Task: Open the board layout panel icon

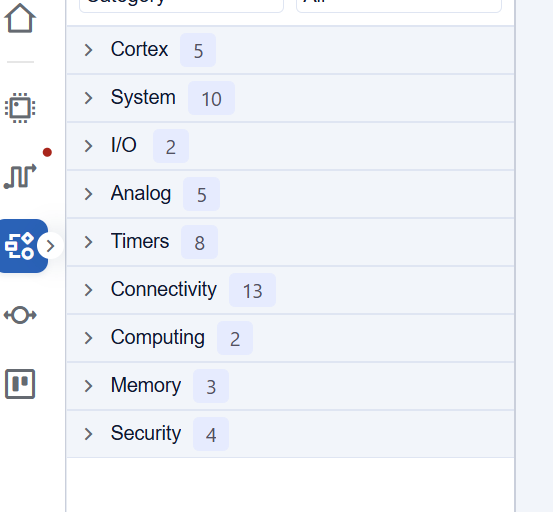Action: (x=20, y=384)
